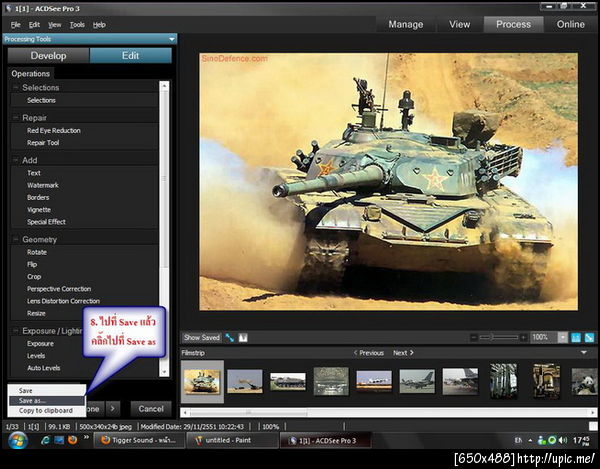Click the zoom out minus icon
600x469 pixels.
(x=474, y=337)
